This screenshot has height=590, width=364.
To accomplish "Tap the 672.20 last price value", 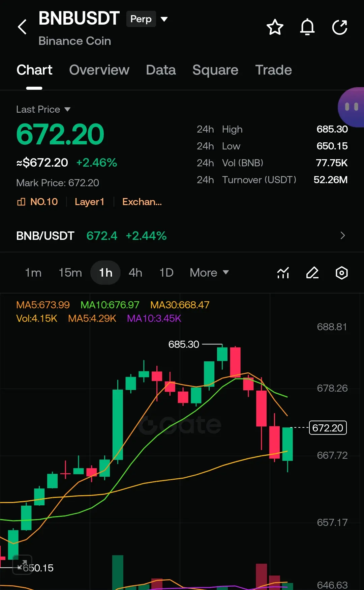I will tap(60, 134).
